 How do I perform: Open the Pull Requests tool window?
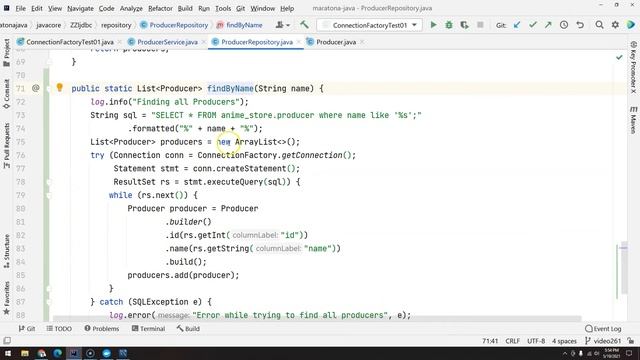click(x=6, y=145)
